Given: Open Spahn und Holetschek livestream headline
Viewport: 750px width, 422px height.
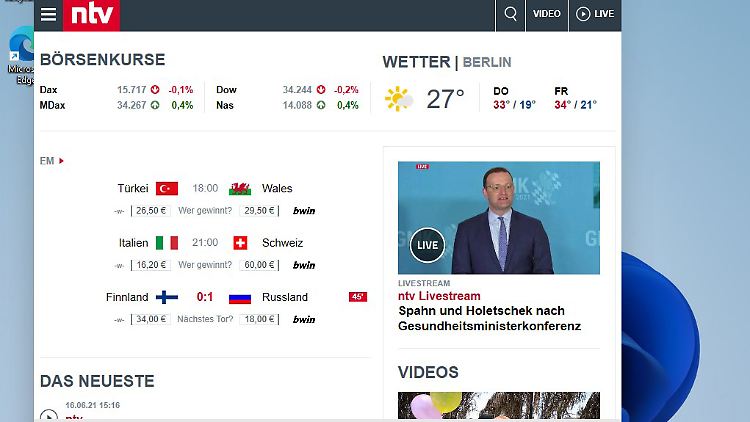Looking at the screenshot, I should tap(481, 318).
